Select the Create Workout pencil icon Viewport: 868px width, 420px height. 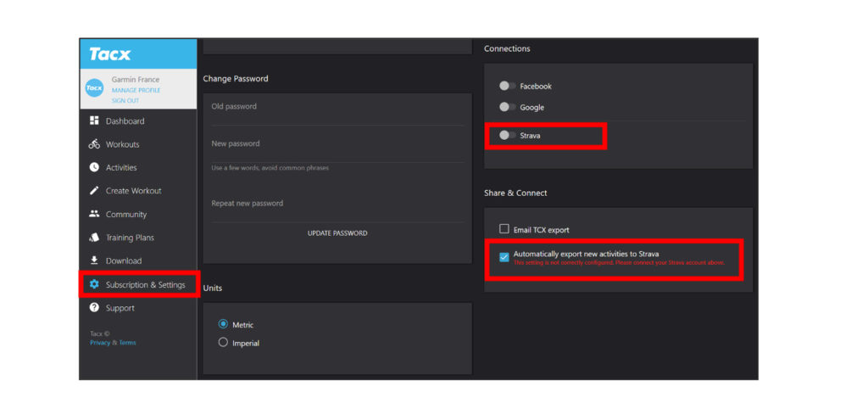pyautogui.click(x=94, y=191)
